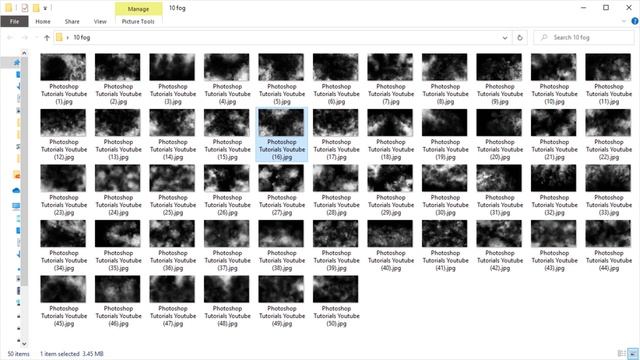Switch to the Home ribbon tab
The width and height of the screenshot is (640, 360).
click(43, 21)
